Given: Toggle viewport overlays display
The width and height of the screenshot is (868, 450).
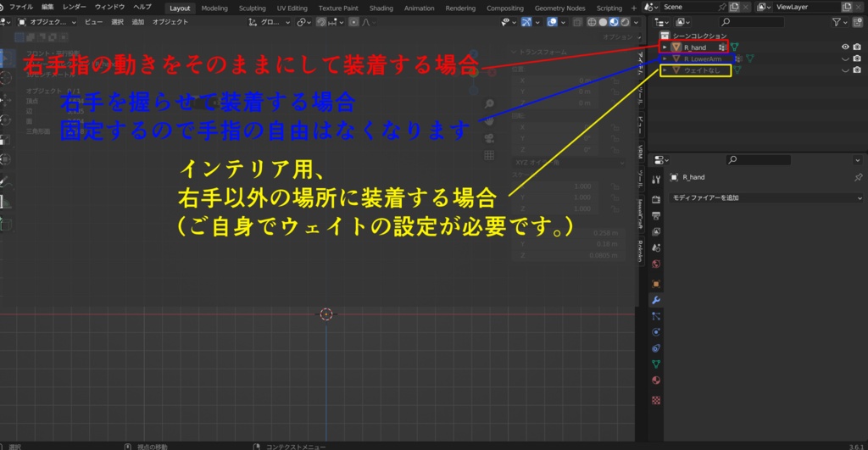Looking at the screenshot, I should pos(552,22).
